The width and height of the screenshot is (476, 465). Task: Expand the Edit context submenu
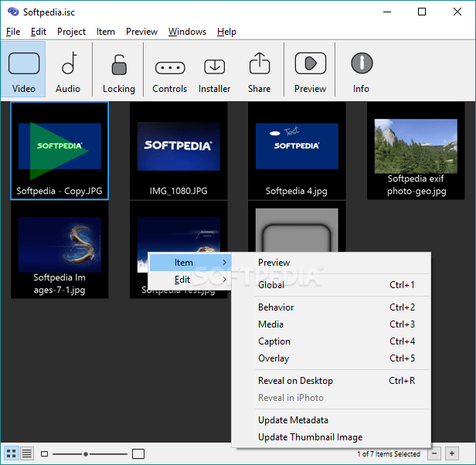click(190, 280)
